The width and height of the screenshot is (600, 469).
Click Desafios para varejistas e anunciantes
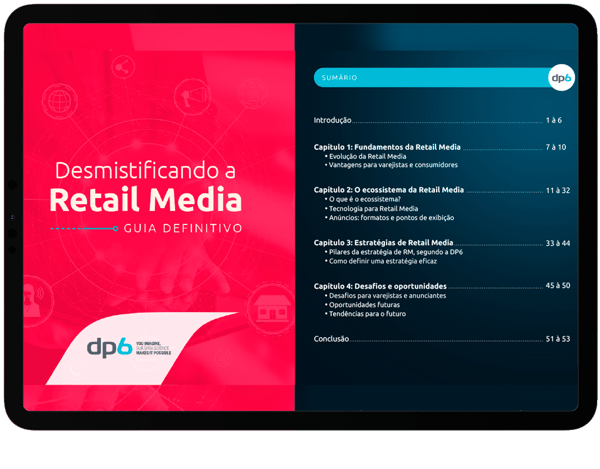coord(387,296)
